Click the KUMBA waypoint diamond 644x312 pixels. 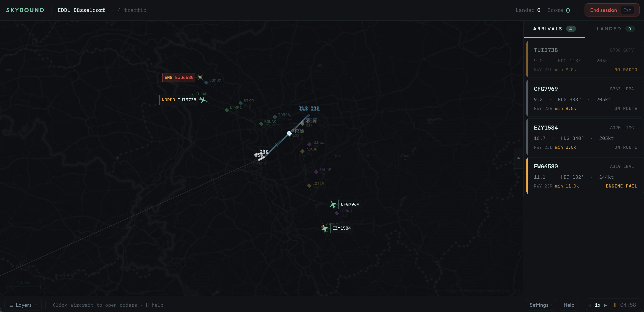[227, 110]
